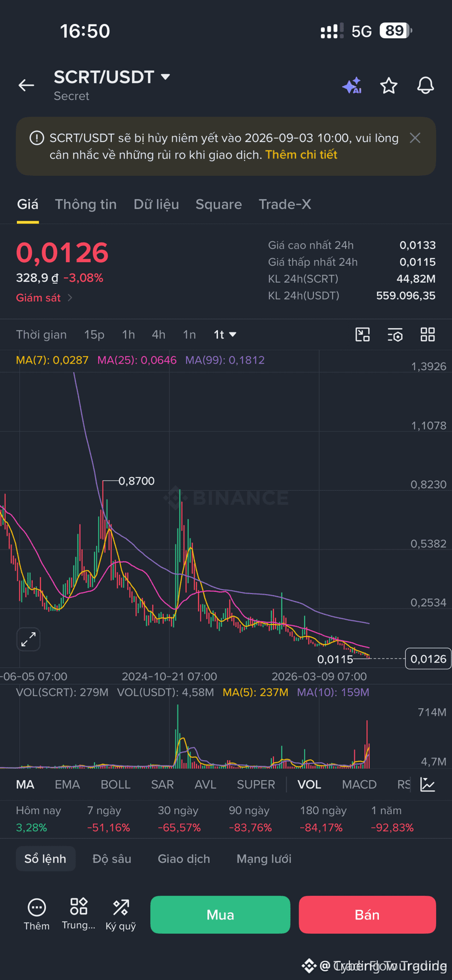Image resolution: width=452 pixels, height=980 pixels.
Task: Select Thời gian line chart mode
Action: pos(41,335)
